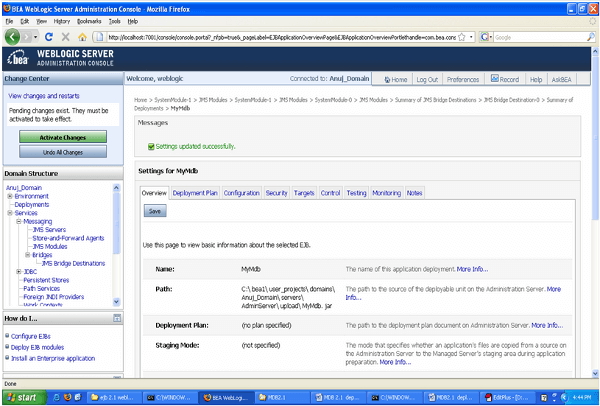The image size is (600, 406).
Task: Open the ejb 2.1 webl folder taskbar item
Action: pos(115,398)
